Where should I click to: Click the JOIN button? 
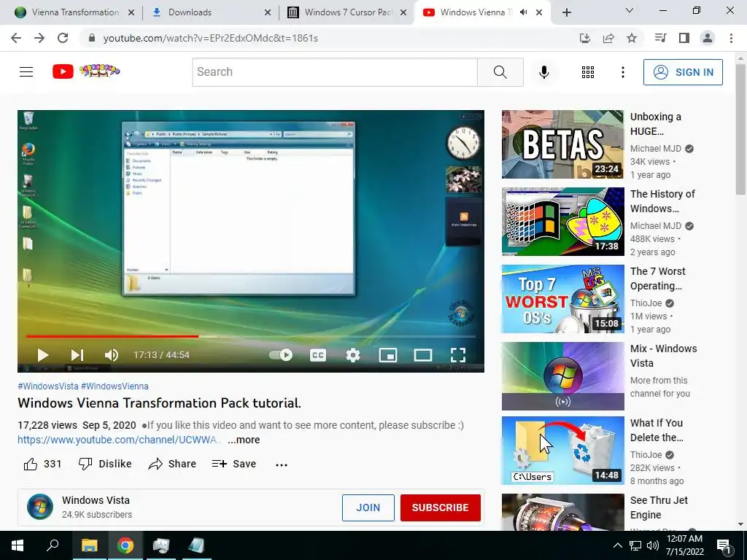368,507
